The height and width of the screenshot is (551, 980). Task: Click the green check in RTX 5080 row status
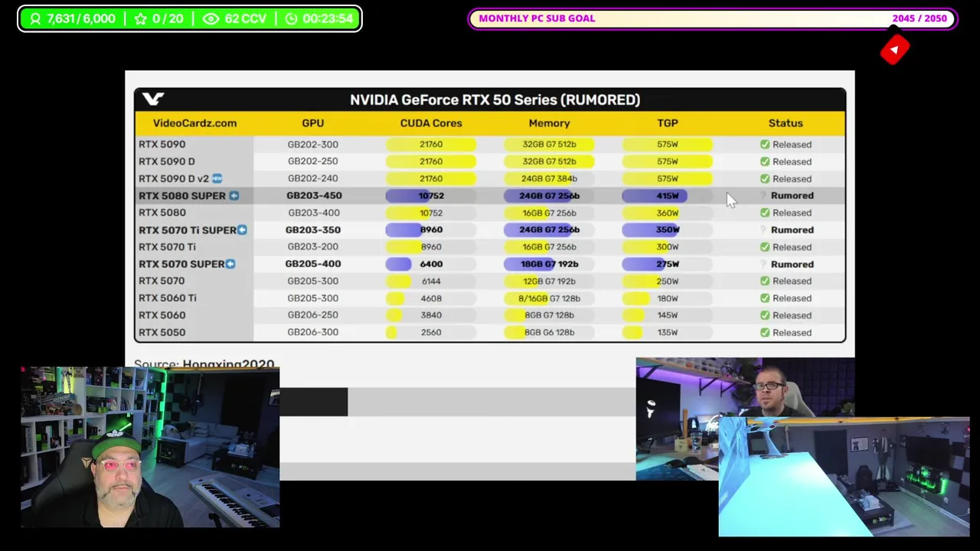tap(765, 213)
